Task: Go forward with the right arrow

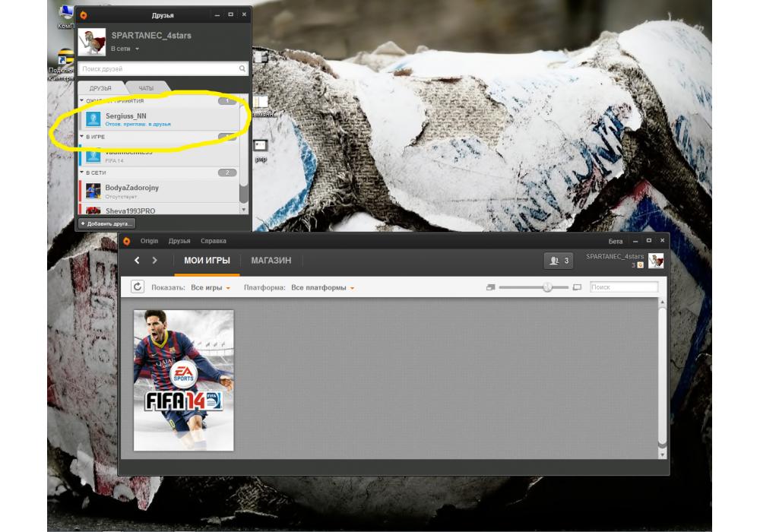Action: click(x=155, y=261)
